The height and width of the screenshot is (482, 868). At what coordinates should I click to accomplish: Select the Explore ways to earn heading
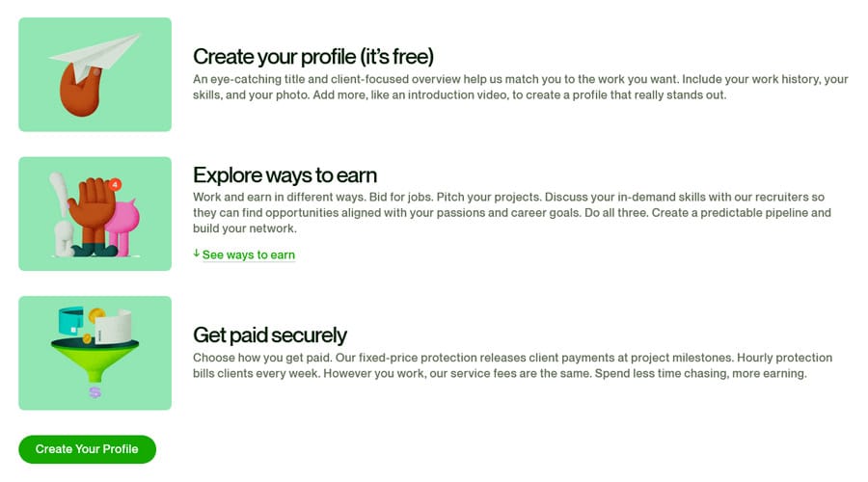pos(285,174)
